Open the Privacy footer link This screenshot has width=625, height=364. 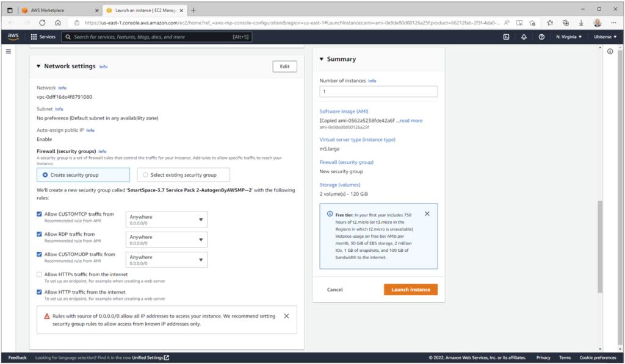click(x=543, y=358)
